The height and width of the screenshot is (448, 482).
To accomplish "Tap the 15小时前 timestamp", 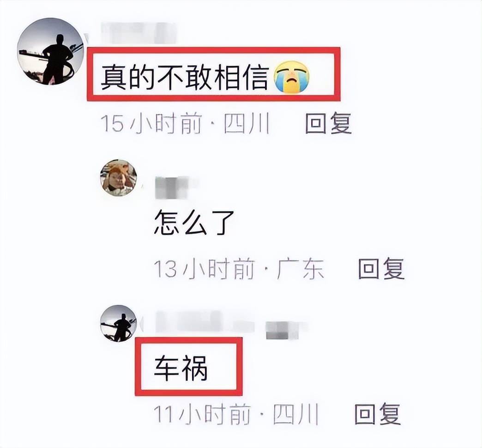I will tap(151, 124).
